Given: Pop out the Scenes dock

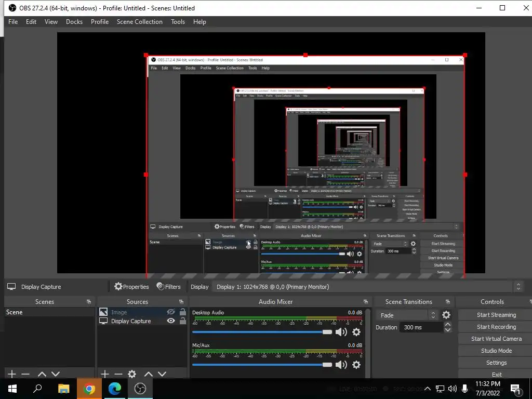Looking at the screenshot, I should [89, 302].
